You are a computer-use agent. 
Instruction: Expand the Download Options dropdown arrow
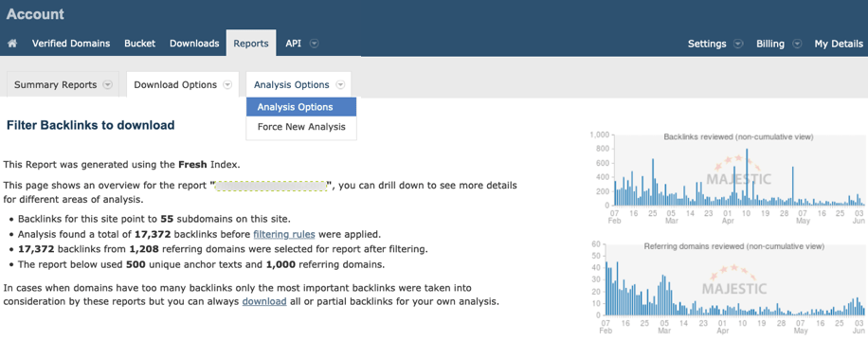tap(227, 84)
